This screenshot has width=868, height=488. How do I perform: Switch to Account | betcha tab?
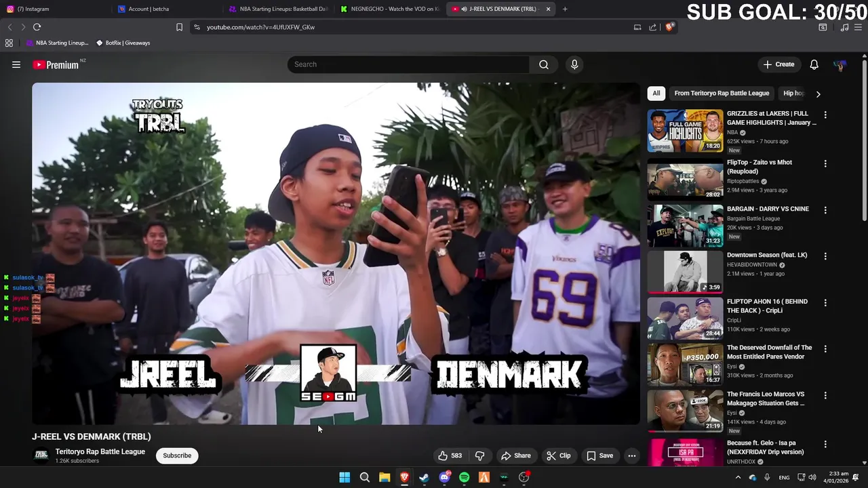166,9
